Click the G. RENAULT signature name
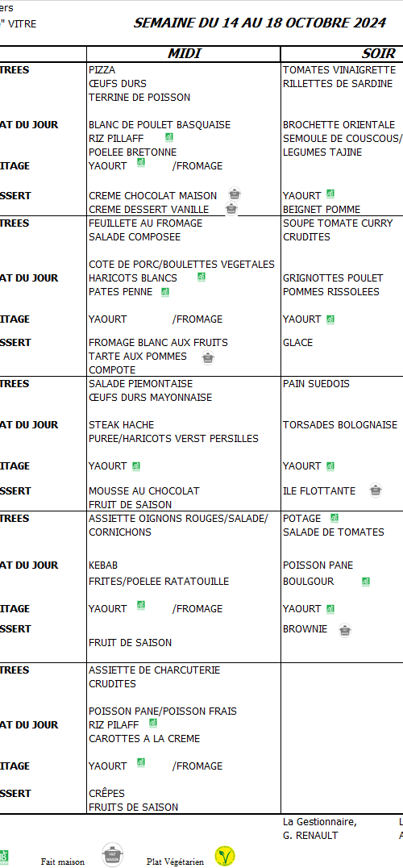 click(x=310, y=836)
